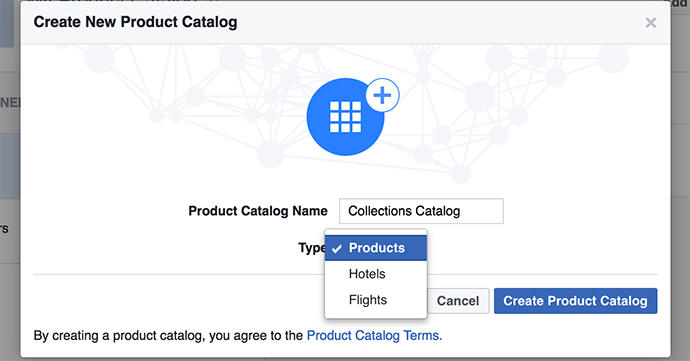
Task: Select Products in the Type dropdown
Action: 376,248
